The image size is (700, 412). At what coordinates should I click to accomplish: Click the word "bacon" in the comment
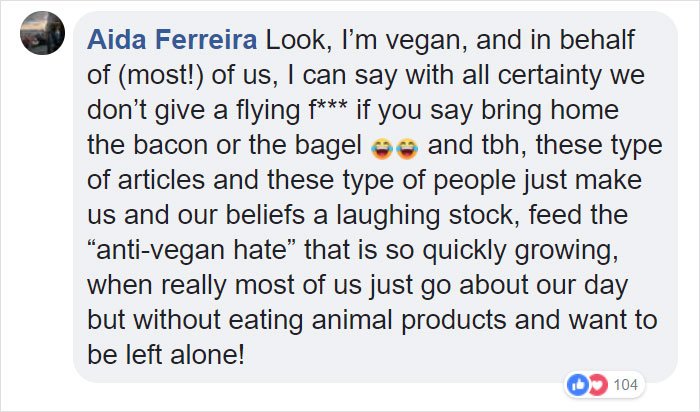(x=171, y=145)
